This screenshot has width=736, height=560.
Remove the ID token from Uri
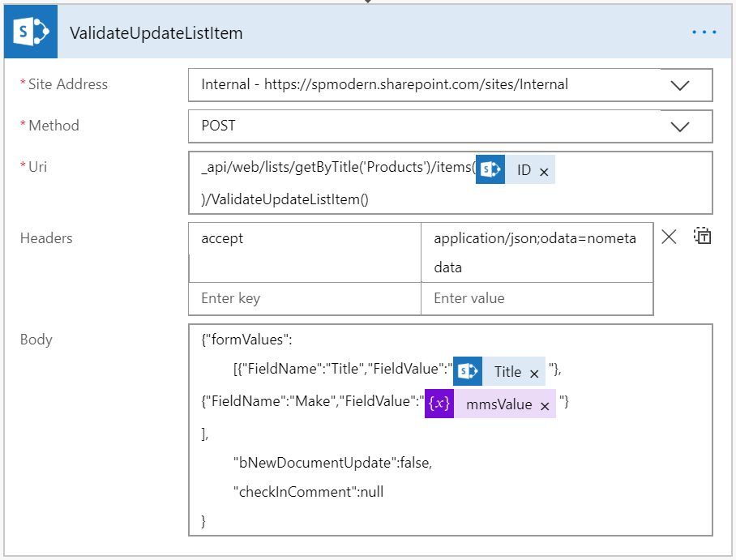[x=544, y=173]
